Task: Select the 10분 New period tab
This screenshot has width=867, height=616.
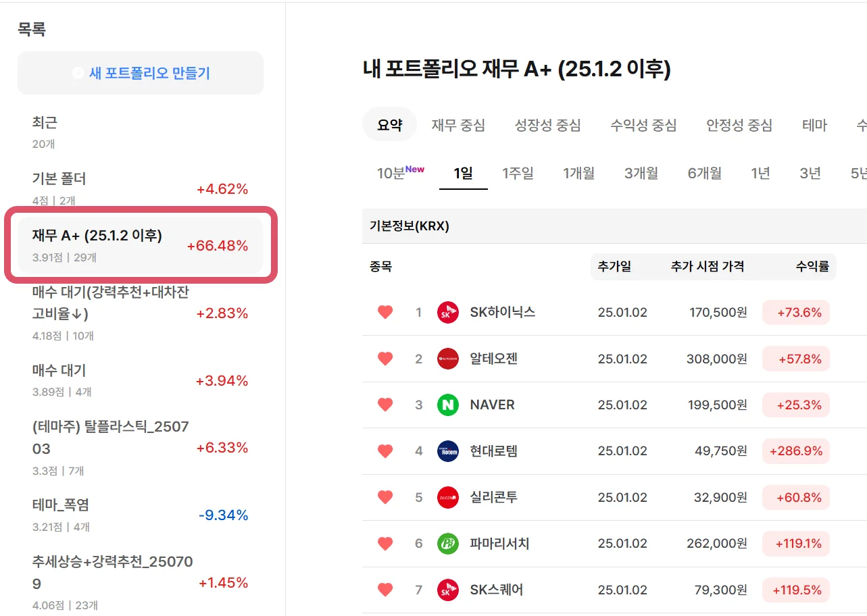Action: (x=401, y=173)
